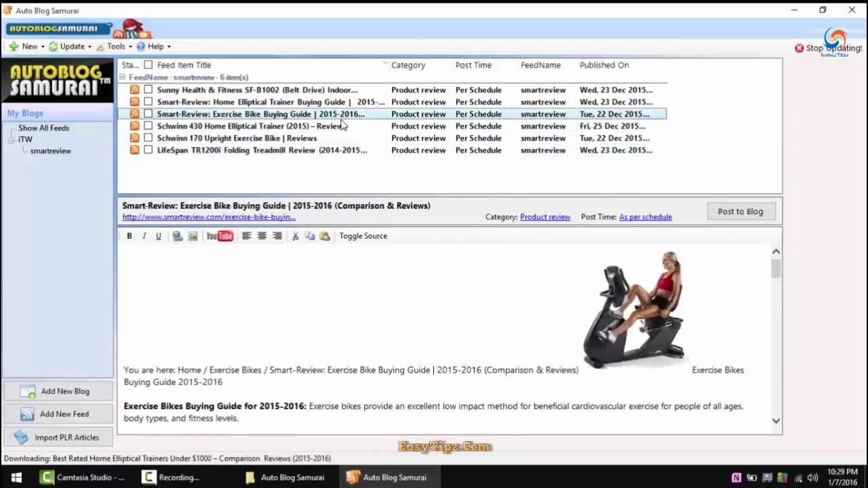This screenshot has width=868, height=488.
Task: Open the Tools dropdown menu
Action: (x=114, y=47)
